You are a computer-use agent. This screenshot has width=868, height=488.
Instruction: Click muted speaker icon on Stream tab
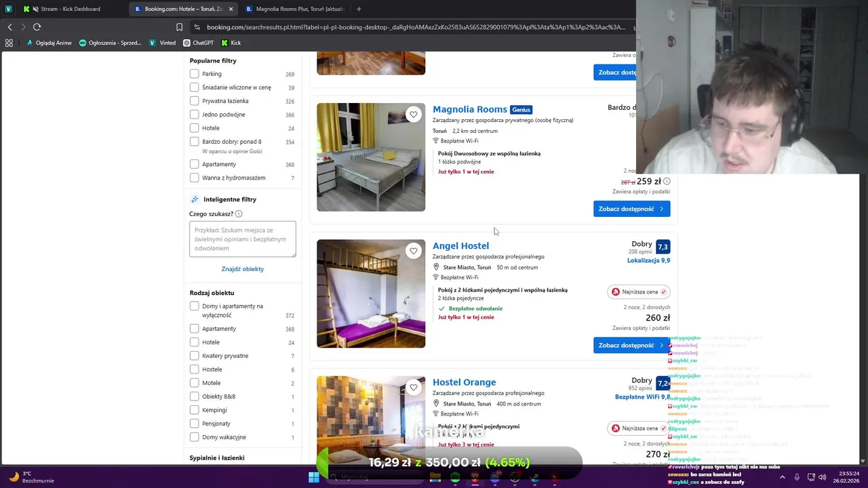point(35,9)
